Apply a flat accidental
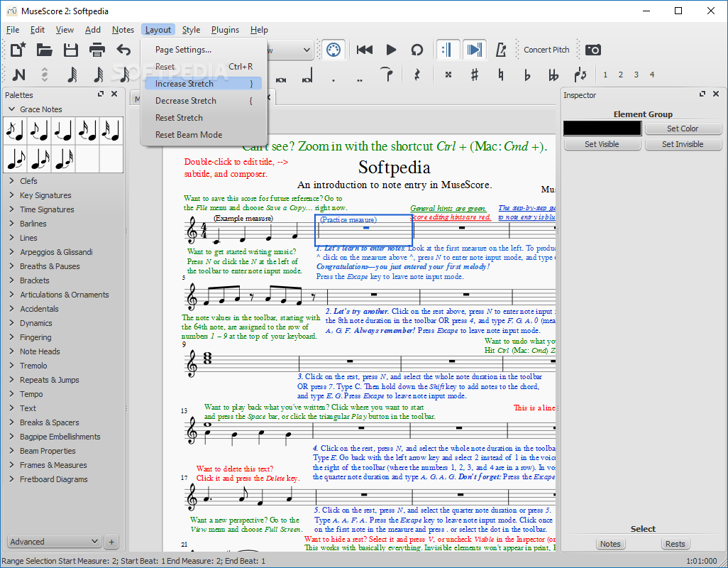 coord(527,75)
